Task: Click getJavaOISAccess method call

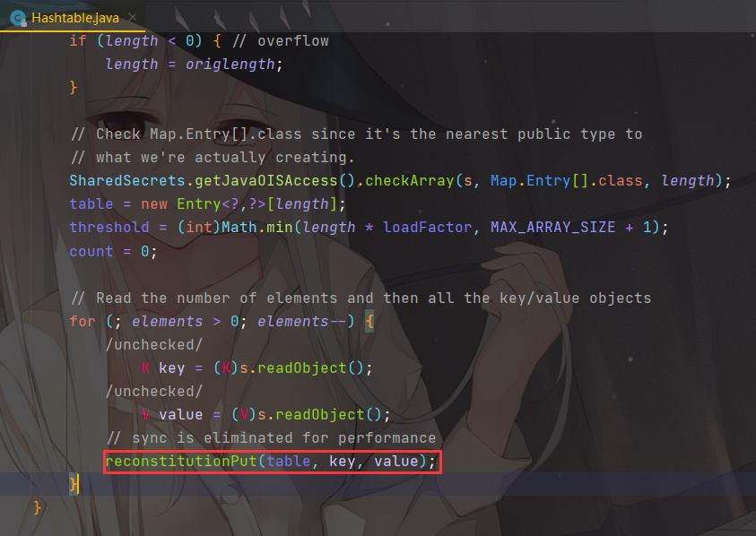Action: pyautogui.click(x=265, y=181)
